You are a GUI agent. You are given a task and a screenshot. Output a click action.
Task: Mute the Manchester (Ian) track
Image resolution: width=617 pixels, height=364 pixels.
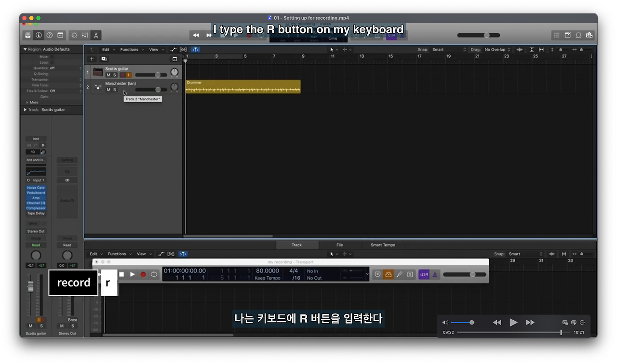click(108, 90)
